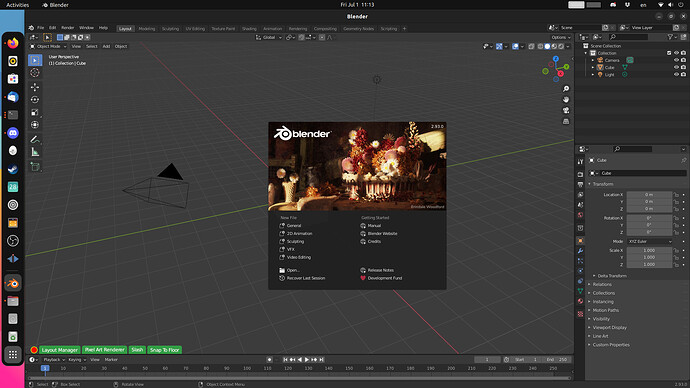Image resolution: width=690 pixels, height=388 pixels.
Task: Switch to the Scripting workspace tab
Action: click(x=389, y=29)
